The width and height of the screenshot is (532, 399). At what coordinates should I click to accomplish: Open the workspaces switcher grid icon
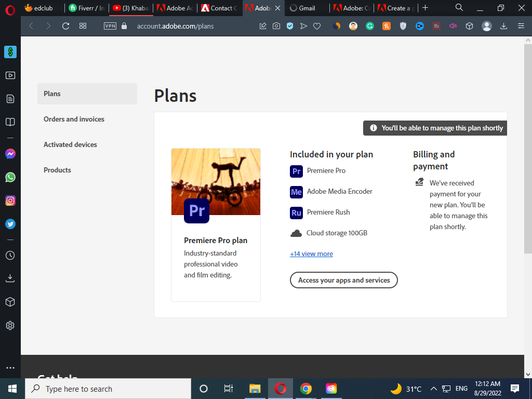[x=83, y=25]
